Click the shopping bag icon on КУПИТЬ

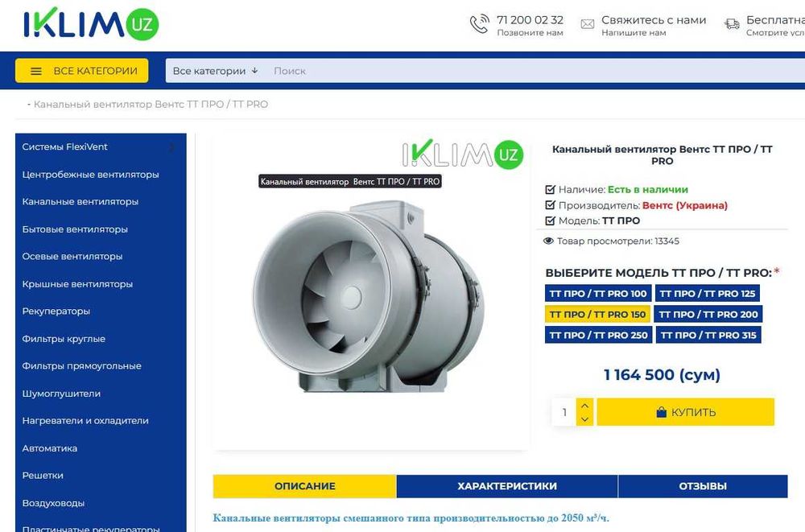661,412
